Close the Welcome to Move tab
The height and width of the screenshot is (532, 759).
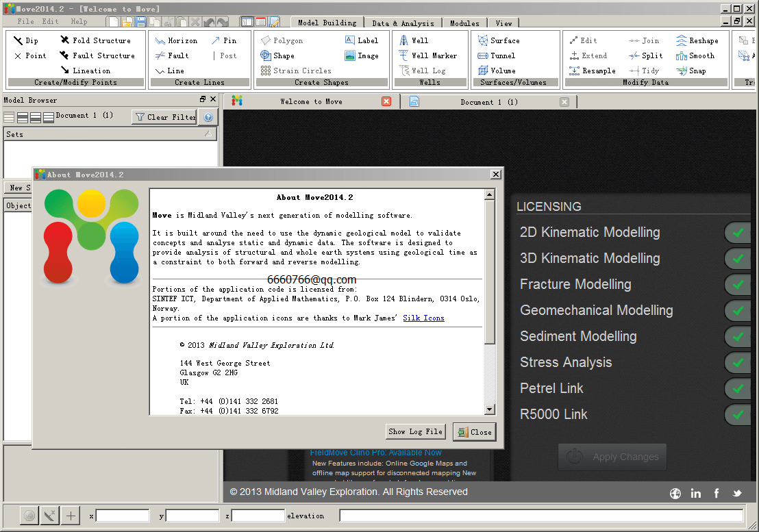click(386, 101)
